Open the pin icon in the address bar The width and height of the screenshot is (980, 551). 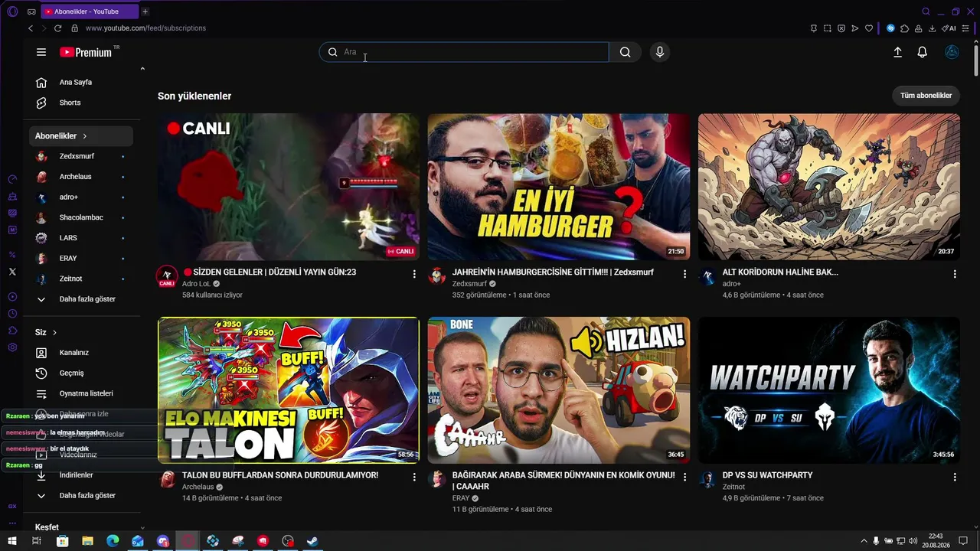click(814, 28)
